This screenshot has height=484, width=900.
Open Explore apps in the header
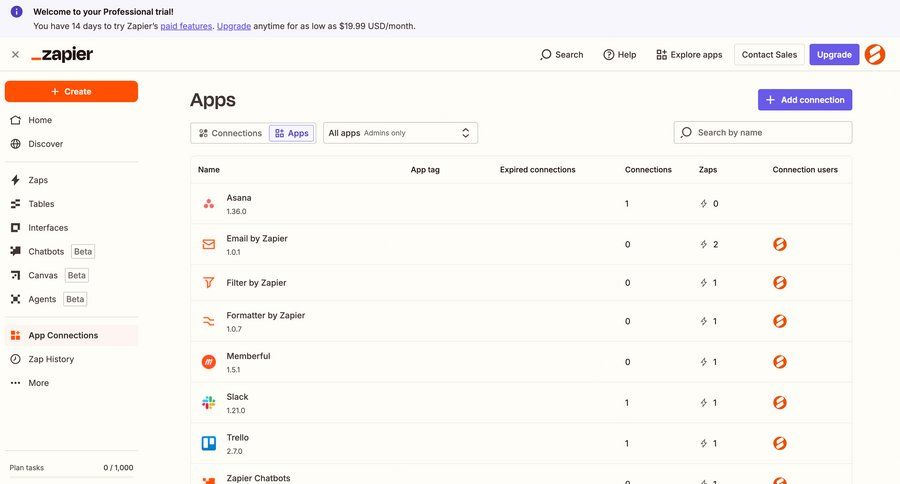pyautogui.click(x=689, y=55)
